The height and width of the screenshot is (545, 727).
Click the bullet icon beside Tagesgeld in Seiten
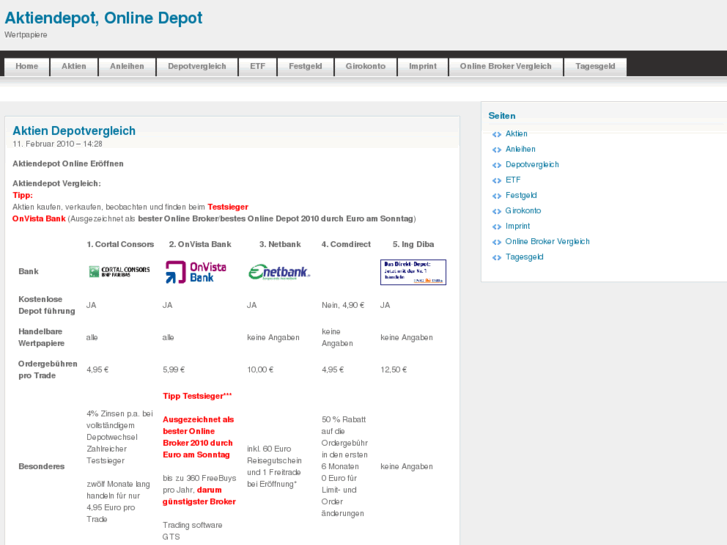(x=497, y=257)
